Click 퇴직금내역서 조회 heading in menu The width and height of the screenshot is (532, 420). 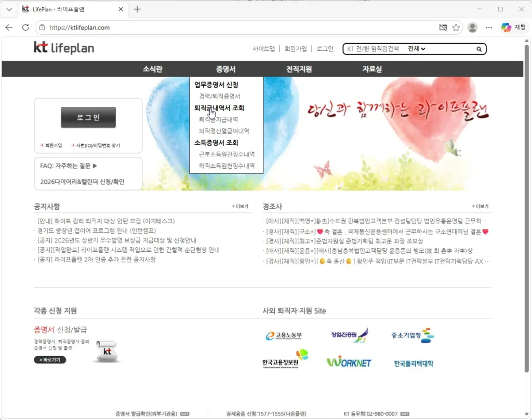pyautogui.click(x=219, y=108)
